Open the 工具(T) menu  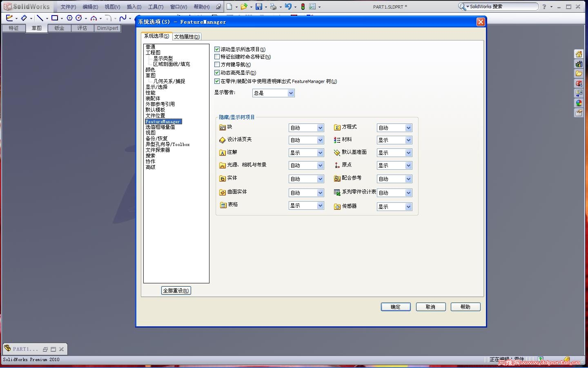point(156,7)
